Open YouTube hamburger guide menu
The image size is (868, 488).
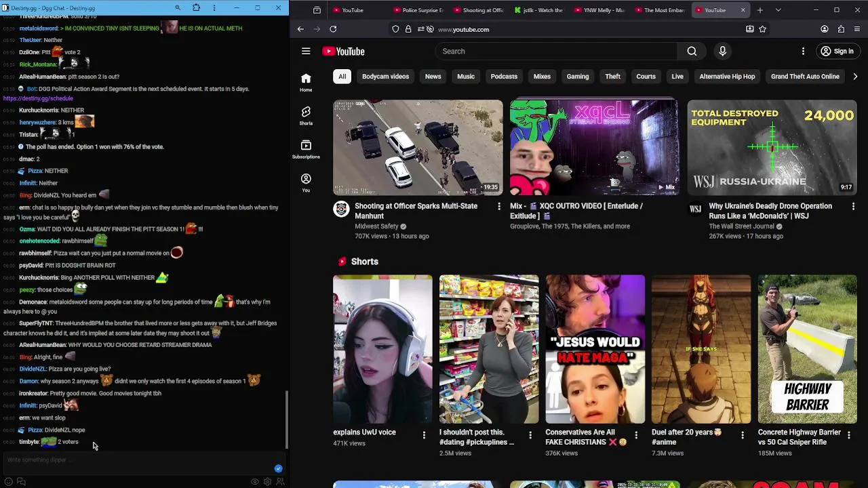point(306,52)
